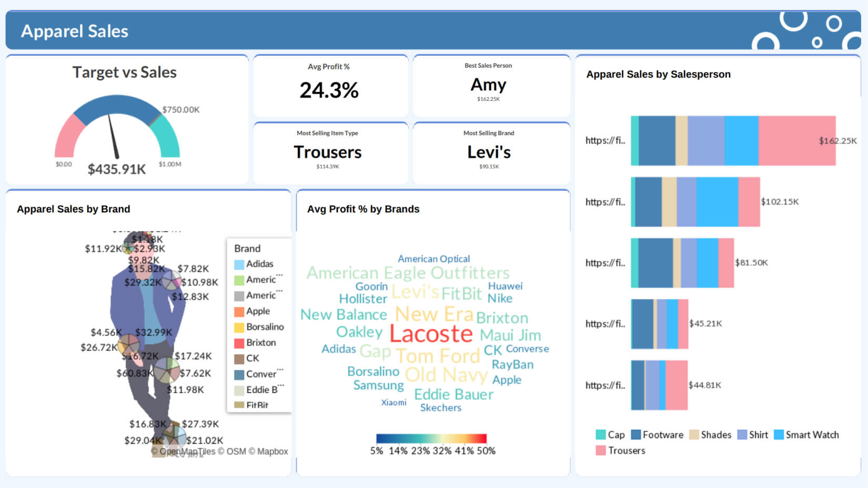Click Goorin in the word cloud
Viewport: 868px width, 488px height.
point(371,287)
